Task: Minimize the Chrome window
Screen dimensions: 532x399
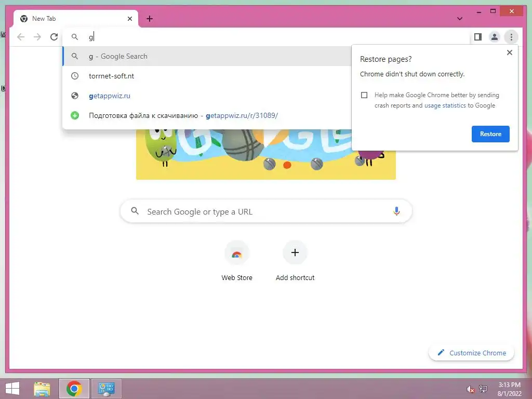Action: (478, 11)
